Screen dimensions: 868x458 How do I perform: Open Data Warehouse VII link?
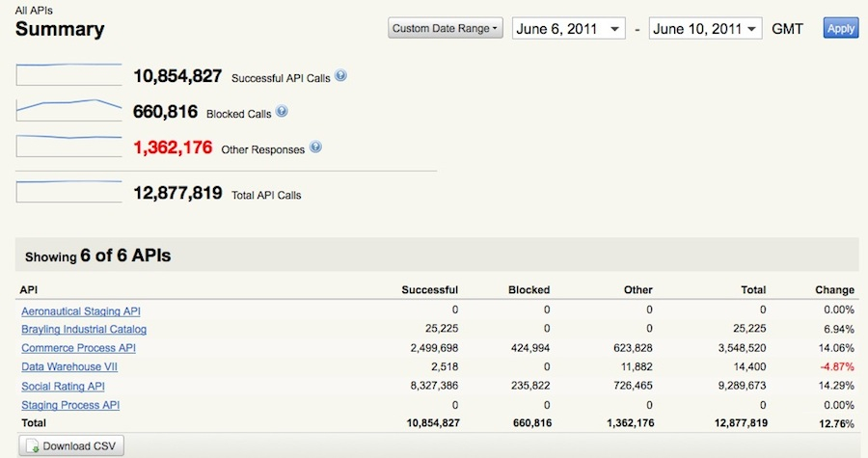coord(69,366)
